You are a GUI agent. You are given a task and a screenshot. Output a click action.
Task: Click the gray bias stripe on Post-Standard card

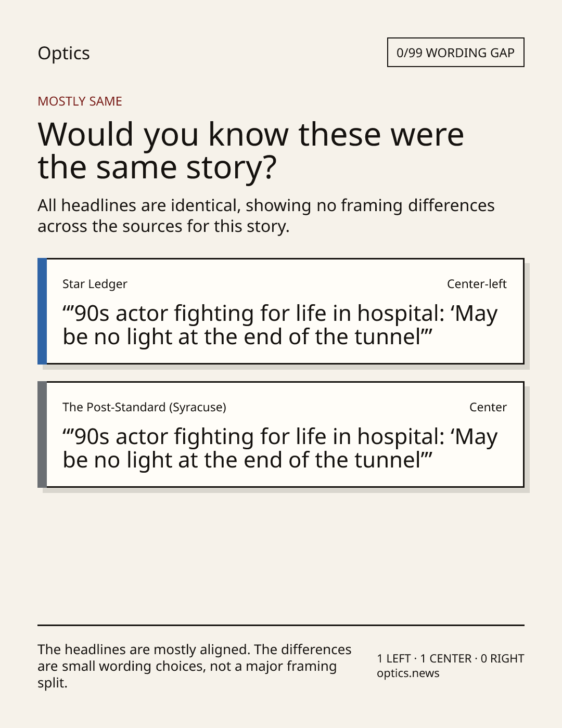[42, 434]
